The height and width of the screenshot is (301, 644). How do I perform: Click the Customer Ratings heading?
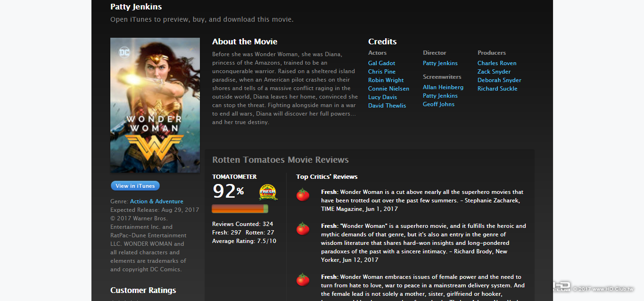(x=143, y=290)
